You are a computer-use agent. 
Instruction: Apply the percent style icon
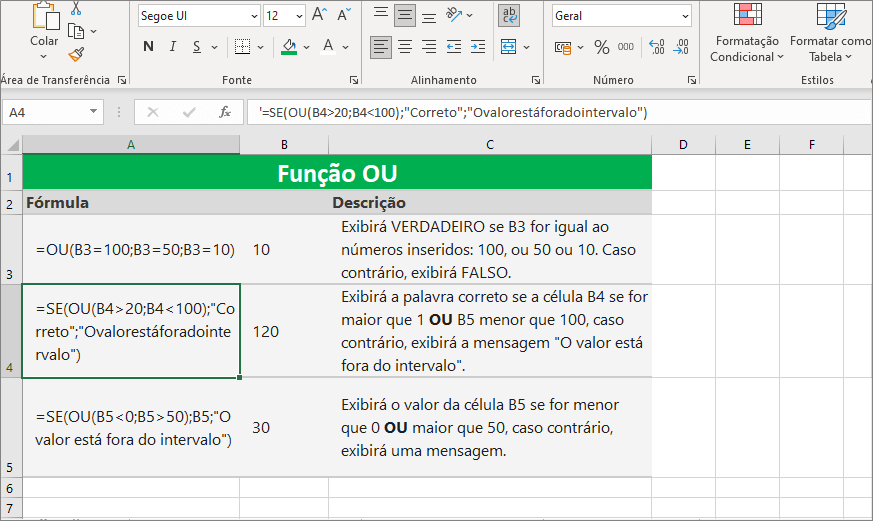601,47
